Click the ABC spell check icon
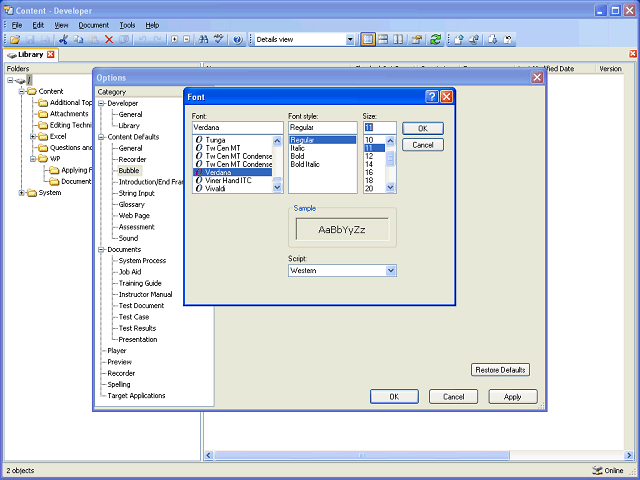 tap(219, 40)
